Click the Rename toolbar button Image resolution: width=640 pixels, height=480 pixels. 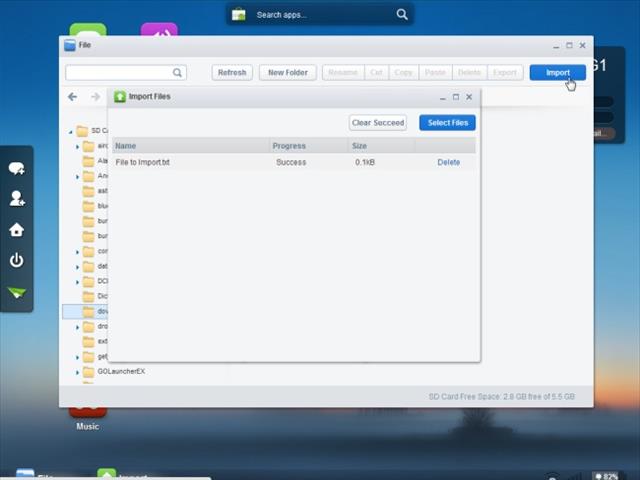(343, 73)
